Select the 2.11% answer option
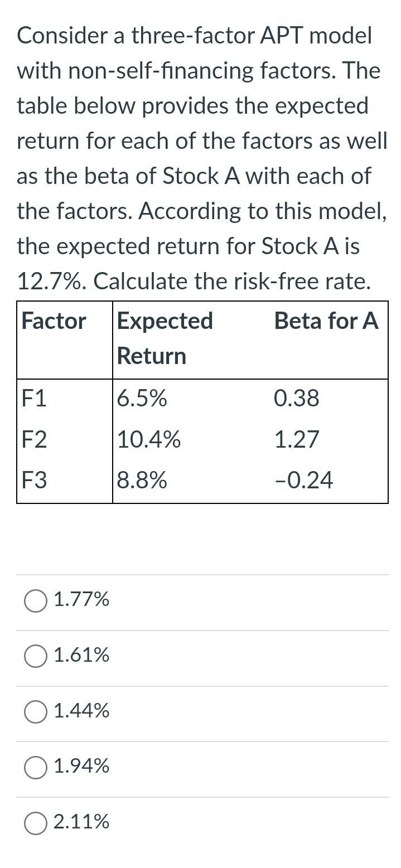 click(x=35, y=822)
